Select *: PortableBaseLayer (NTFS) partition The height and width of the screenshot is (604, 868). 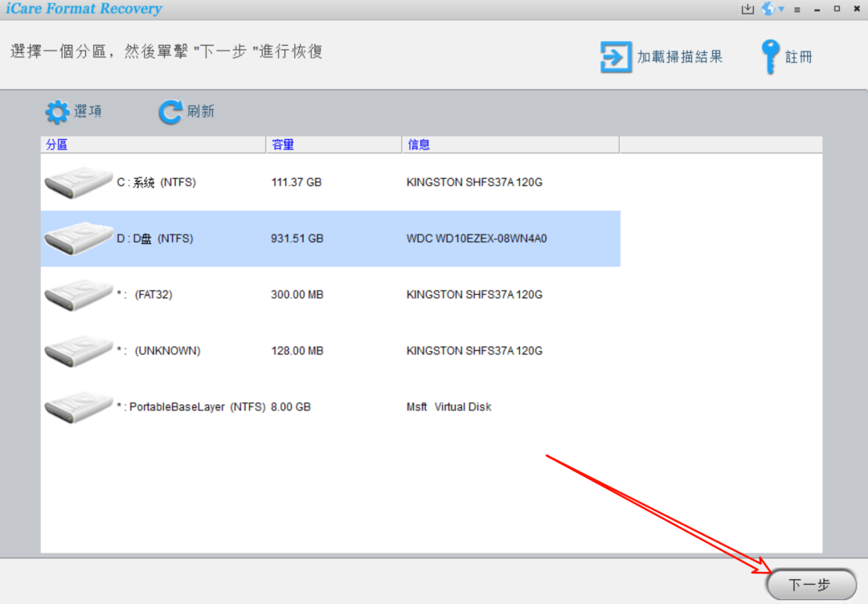[330, 406]
